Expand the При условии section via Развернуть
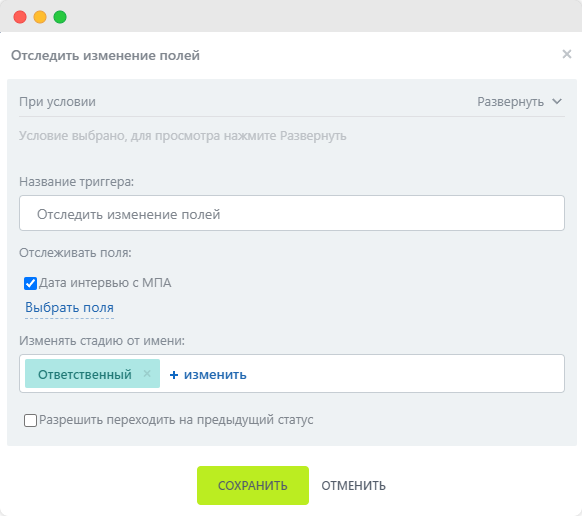Viewport: 582px width, 516px height. pyautogui.click(x=510, y=102)
